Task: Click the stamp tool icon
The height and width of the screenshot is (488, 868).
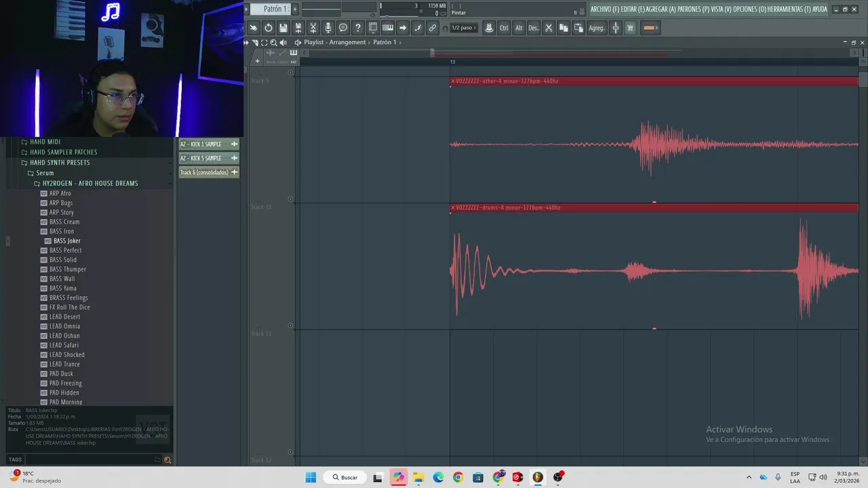Action: click(489, 28)
